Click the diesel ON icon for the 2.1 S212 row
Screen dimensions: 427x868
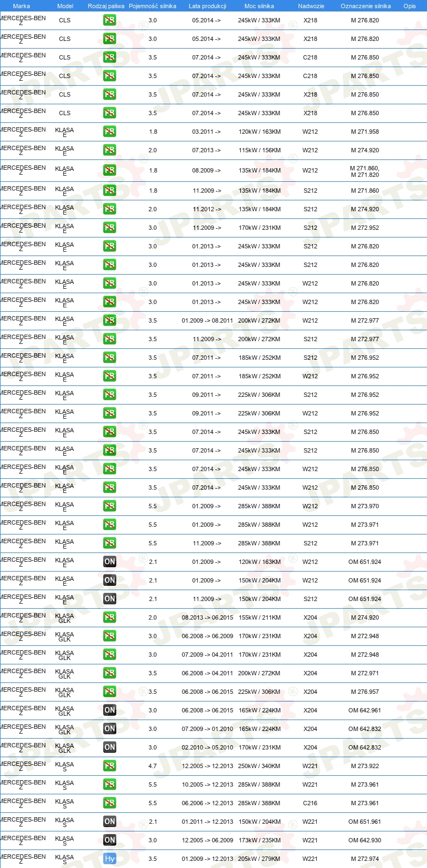coord(110,599)
